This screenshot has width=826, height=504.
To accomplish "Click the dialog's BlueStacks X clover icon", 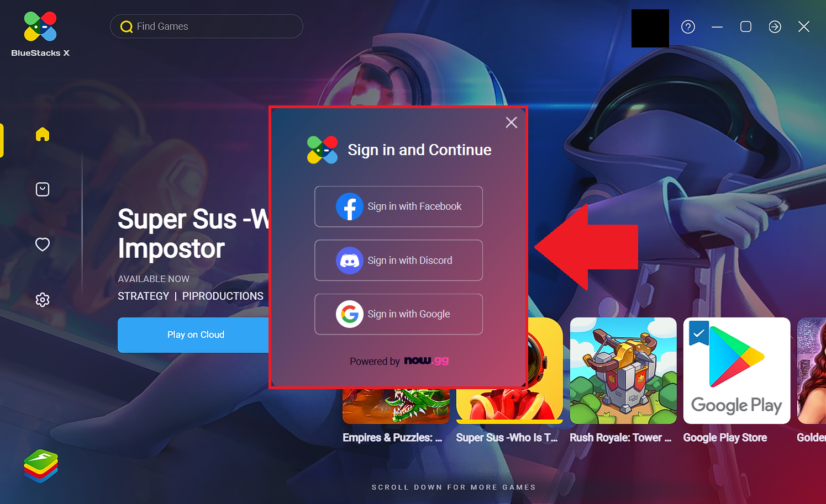I will pyautogui.click(x=323, y=150).
